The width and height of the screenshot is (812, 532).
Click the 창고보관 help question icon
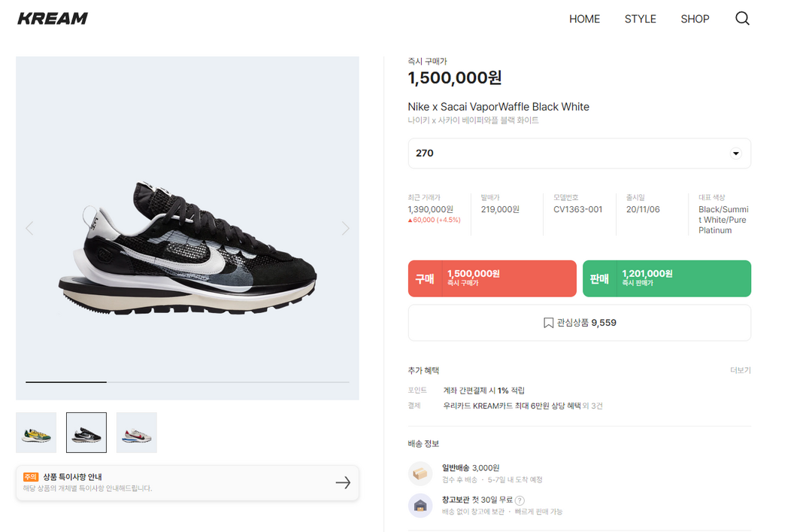[x=520, y=500]
